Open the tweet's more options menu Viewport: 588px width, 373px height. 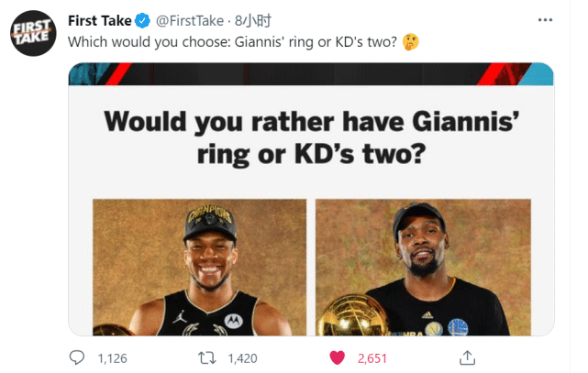545,19
